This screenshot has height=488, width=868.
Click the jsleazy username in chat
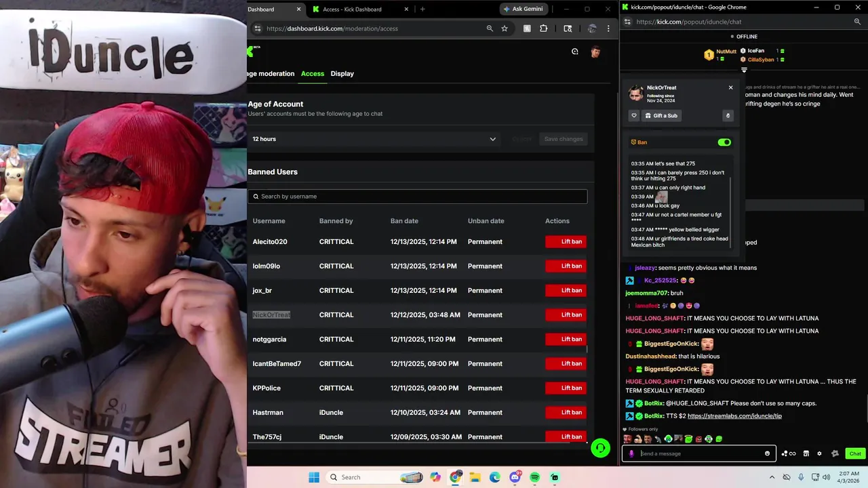click(x=645, y=268)
